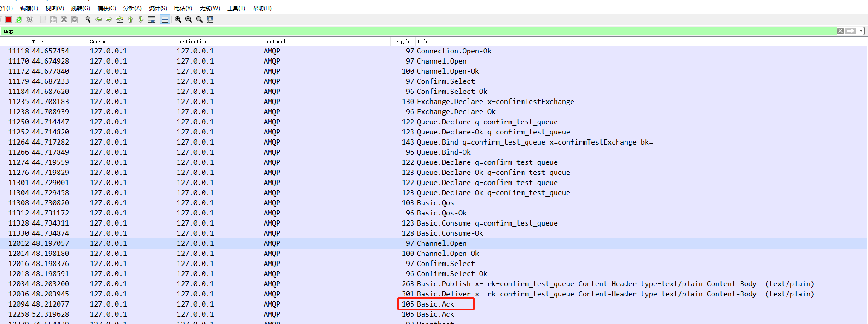Select packet 11304 Queue.Declare-Ok row
Image resolution: width=868 pixels, height=324 pixels.
pos(434,193)
